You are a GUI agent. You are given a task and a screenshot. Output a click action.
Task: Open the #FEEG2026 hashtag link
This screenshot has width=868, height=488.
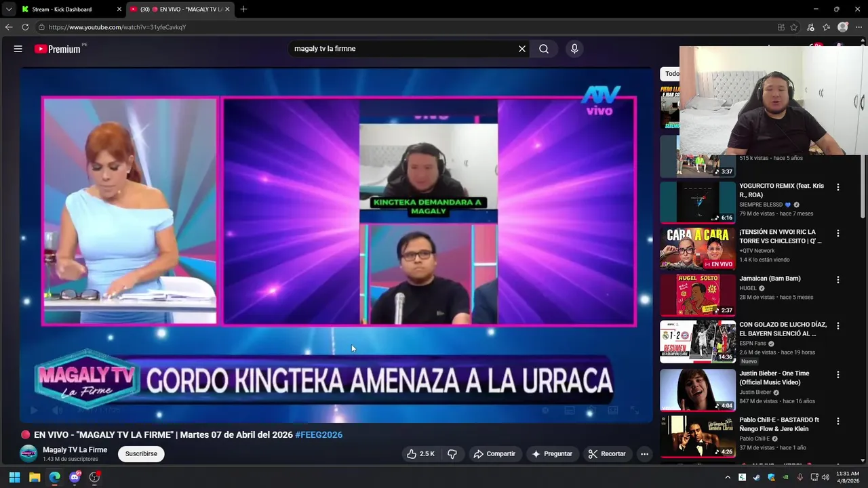click(x=319, y=435)
